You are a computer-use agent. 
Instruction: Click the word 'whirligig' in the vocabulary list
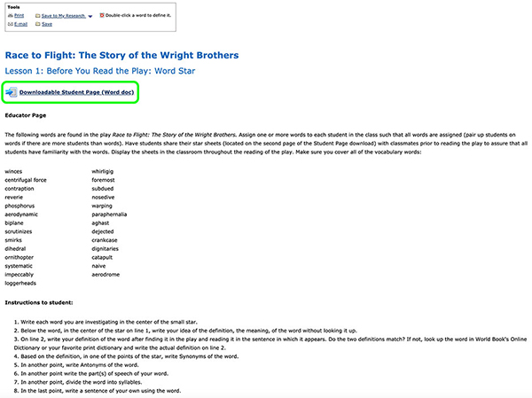click(x=103, y=171)
